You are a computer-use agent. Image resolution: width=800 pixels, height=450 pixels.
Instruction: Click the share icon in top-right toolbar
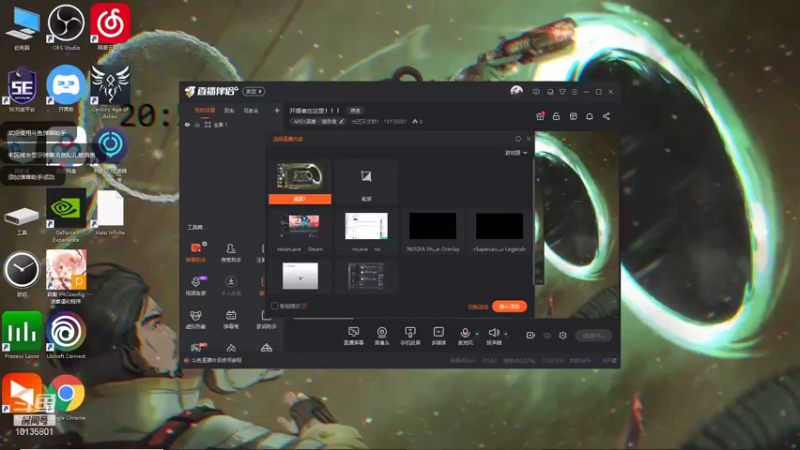(606, 116)
